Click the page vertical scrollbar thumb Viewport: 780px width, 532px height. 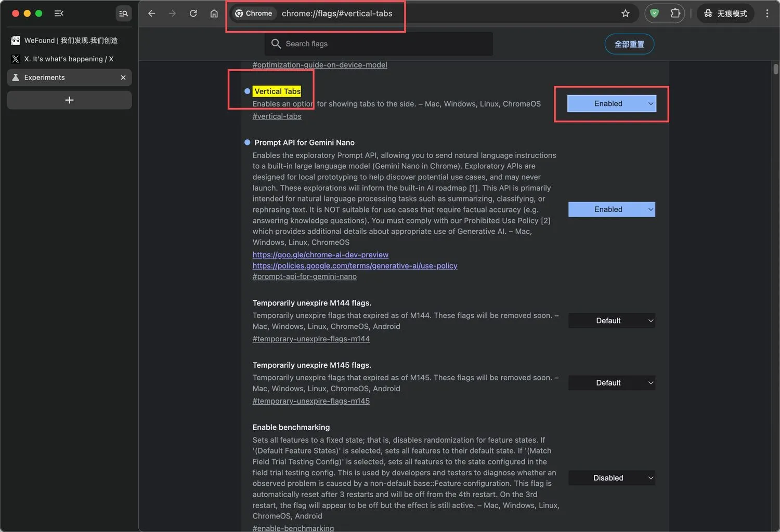click(x=775, y=69)
